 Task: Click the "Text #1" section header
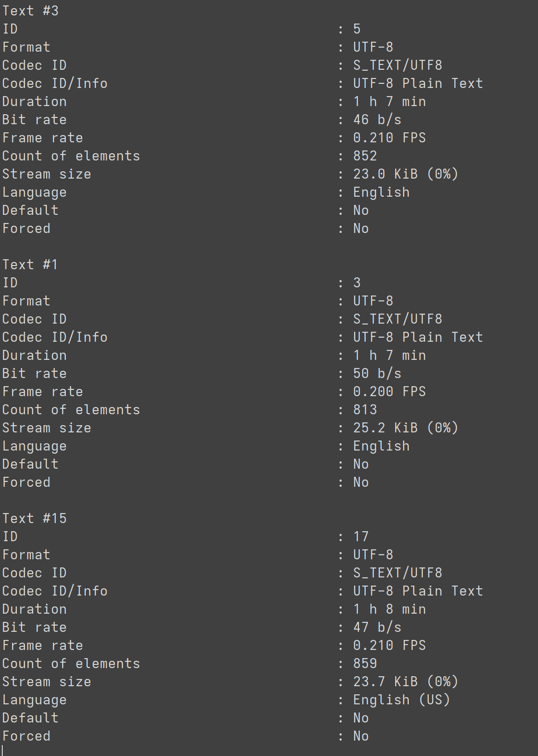pyautogui.click(x=30, y=265)
